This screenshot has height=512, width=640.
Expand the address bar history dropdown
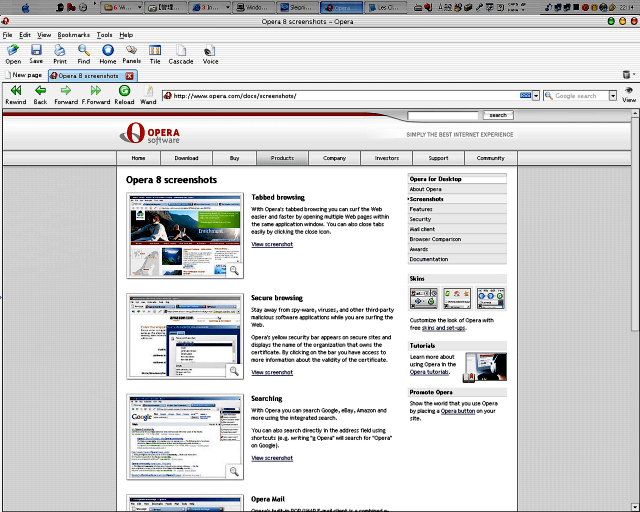536,96
